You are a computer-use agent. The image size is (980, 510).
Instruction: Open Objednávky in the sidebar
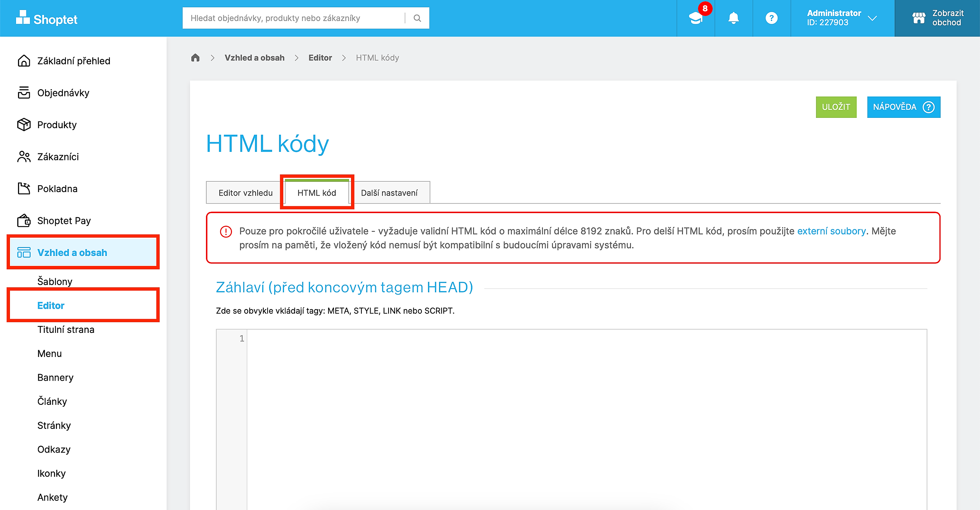coord(63,93)
